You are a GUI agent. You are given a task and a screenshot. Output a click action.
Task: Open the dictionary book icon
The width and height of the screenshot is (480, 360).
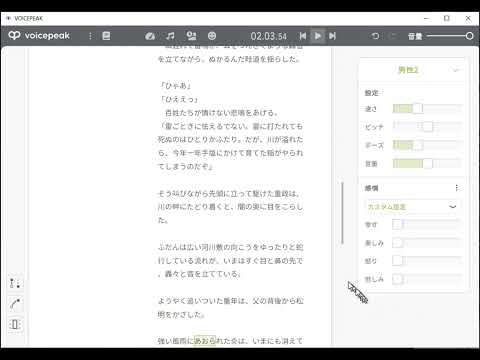(106, 36)
